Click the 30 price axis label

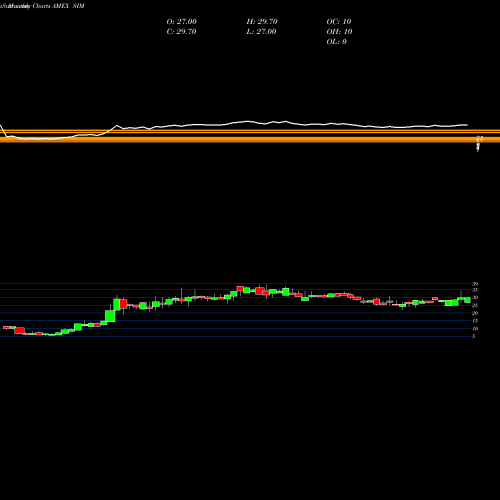click(x=475, y=297)
